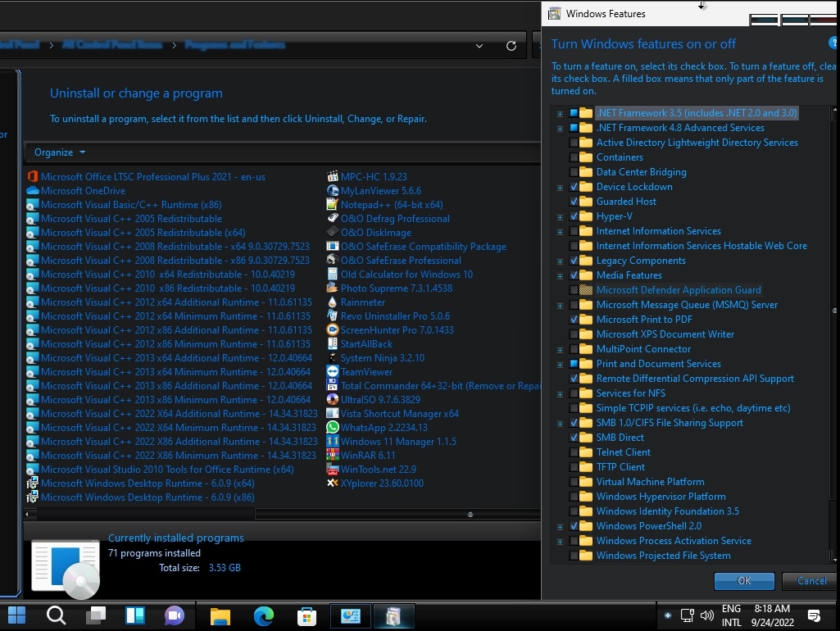Expand Internet Information Services node
840x631 pixels.
click(560, 232)
